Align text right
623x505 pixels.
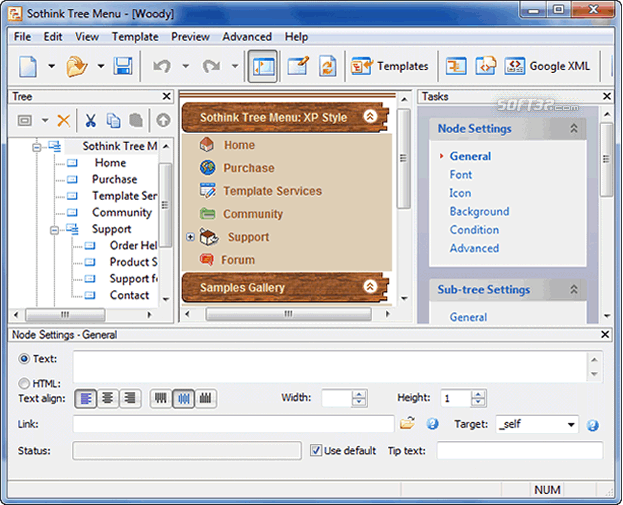point(130,398)
